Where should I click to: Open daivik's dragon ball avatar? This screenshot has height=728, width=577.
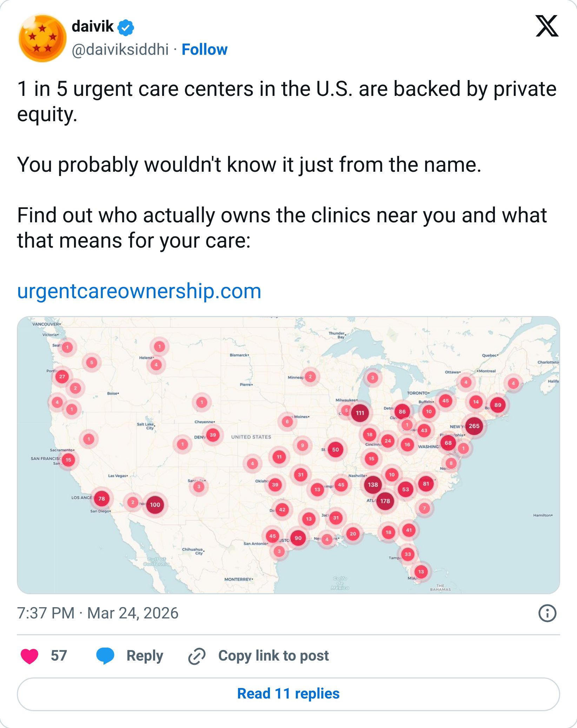coord(42,38)
